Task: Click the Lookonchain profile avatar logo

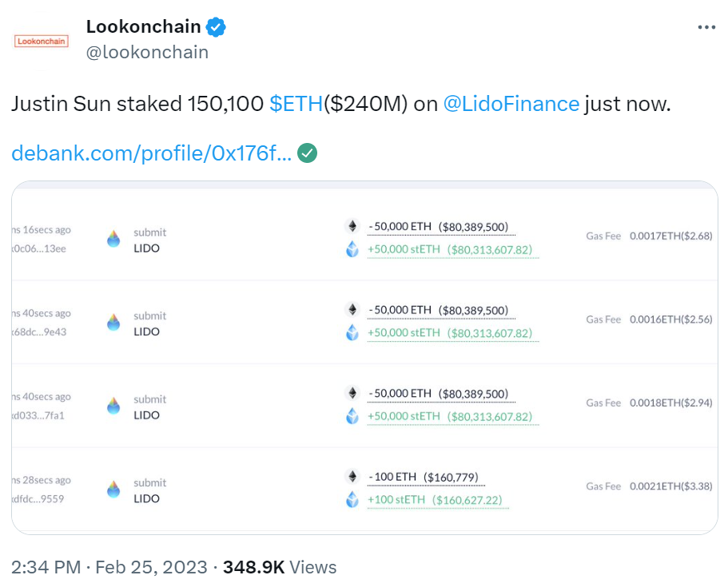Action: [42, 42]
